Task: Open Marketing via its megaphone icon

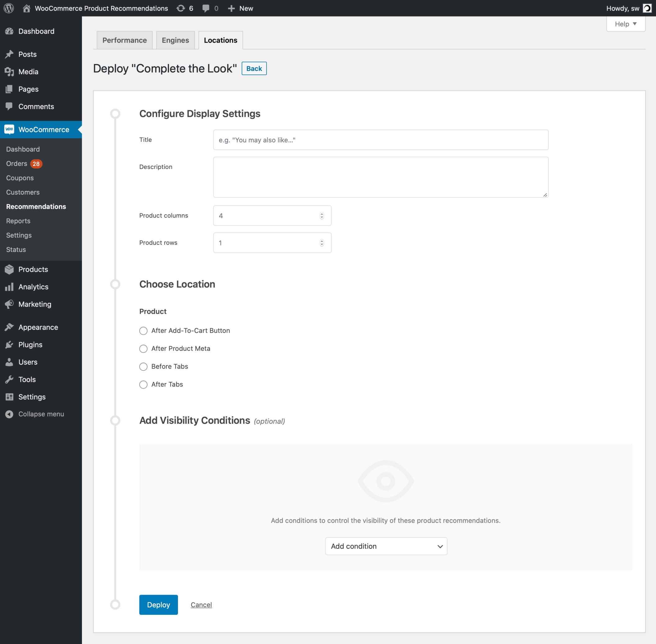Action: [x=9, y=304]
